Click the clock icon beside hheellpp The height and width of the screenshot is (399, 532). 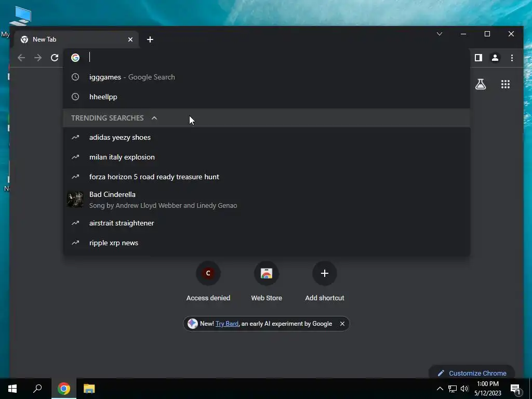click(x=75, y=97)
